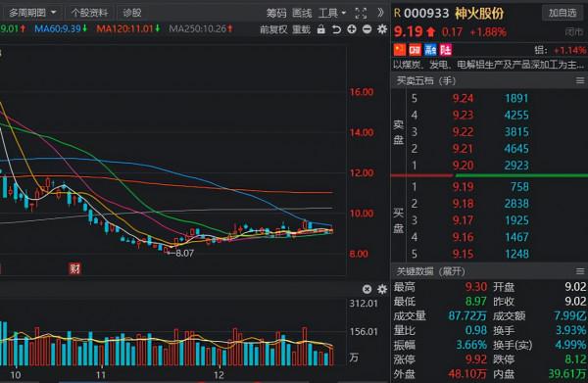Screen dimensions: 588x383
Task: Click buy level 2 volume 2838
Action: [x=516, y=204]
